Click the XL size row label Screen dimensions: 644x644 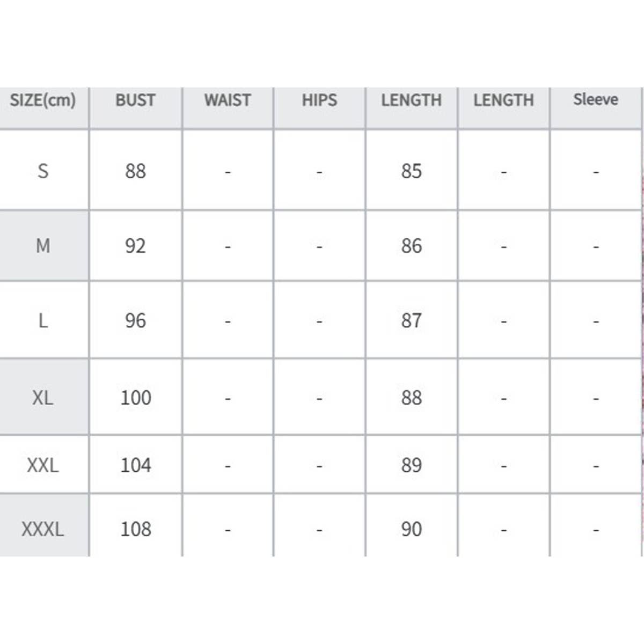point(43,398)
